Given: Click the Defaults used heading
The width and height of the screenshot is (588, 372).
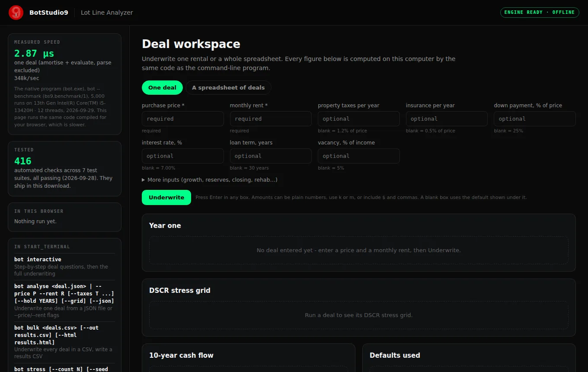Looking at the screenshot, I should click(x=395, y=355).
